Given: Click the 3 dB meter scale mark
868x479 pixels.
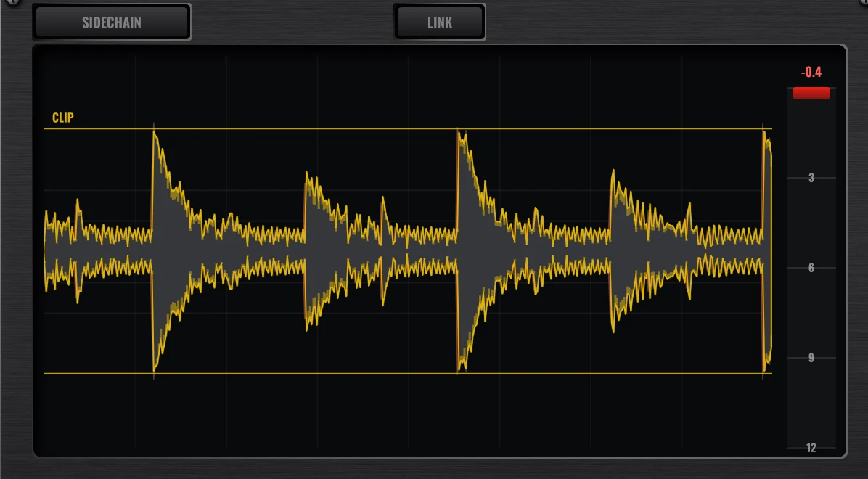Looking at the screenshot, I should click(x=811, y=178).
